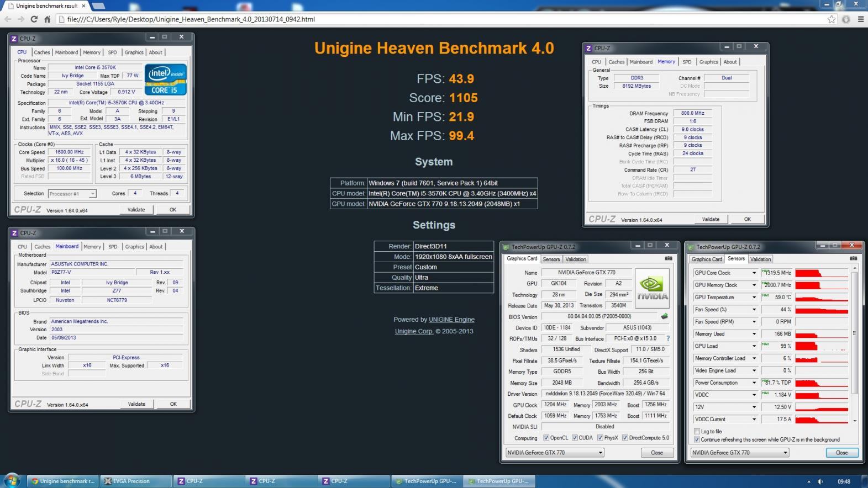Follow the UNIGINE Engine link
868x488 pixels.
(x=451, y=320)
